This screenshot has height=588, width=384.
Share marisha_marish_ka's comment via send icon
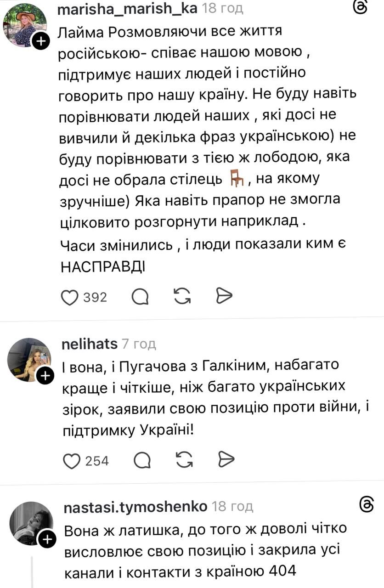click(225, 298)
